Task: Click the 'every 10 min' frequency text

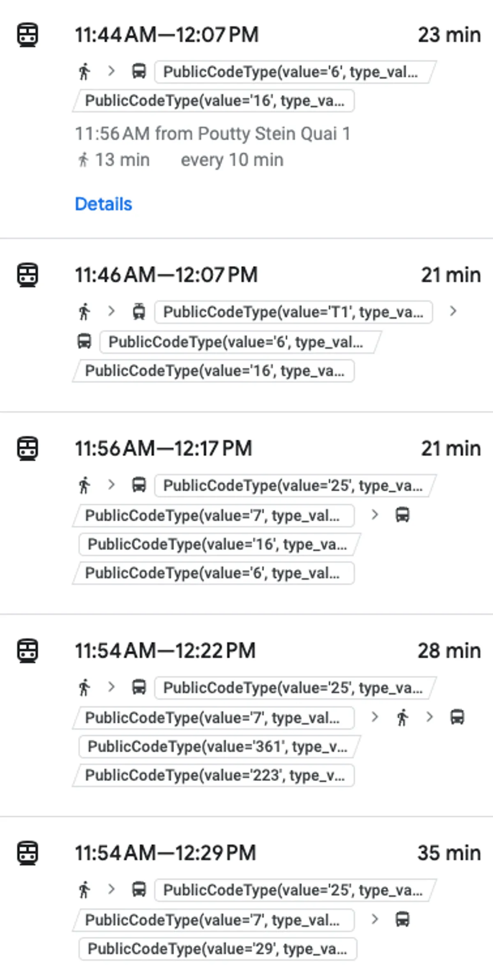Action: [x=232, y=160]
